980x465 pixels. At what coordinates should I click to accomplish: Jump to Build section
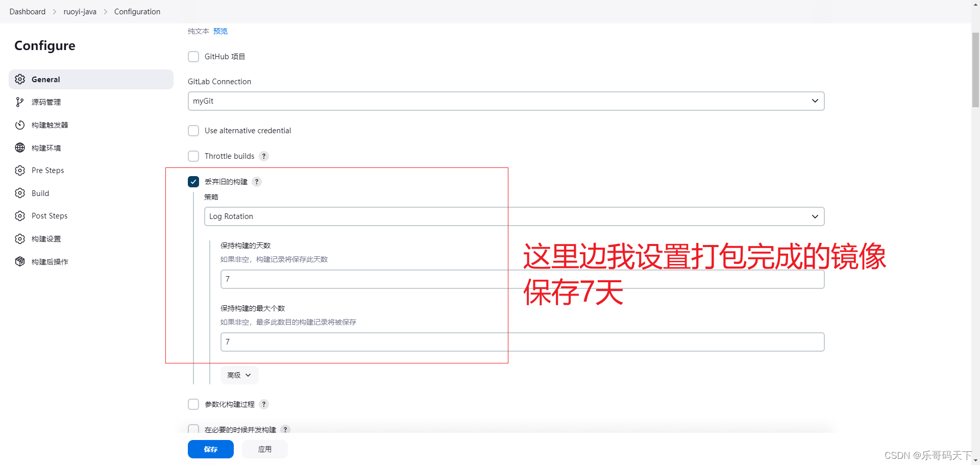(91, 193)
